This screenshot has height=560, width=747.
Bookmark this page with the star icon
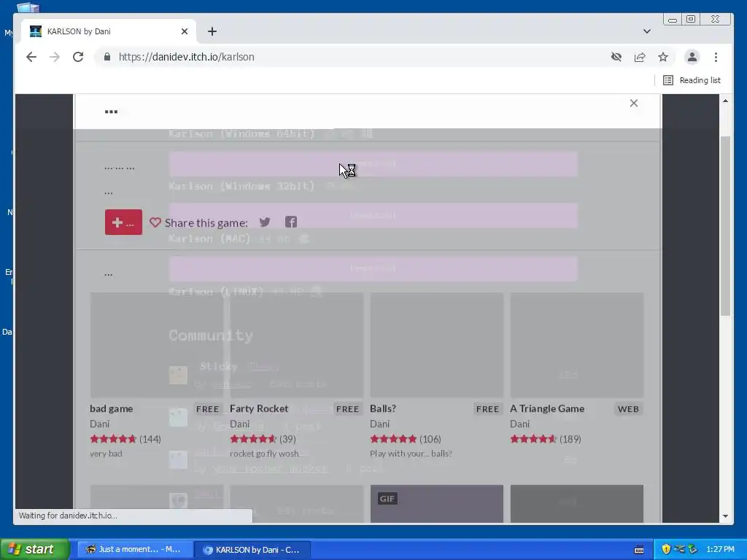(x=663, y=57)
